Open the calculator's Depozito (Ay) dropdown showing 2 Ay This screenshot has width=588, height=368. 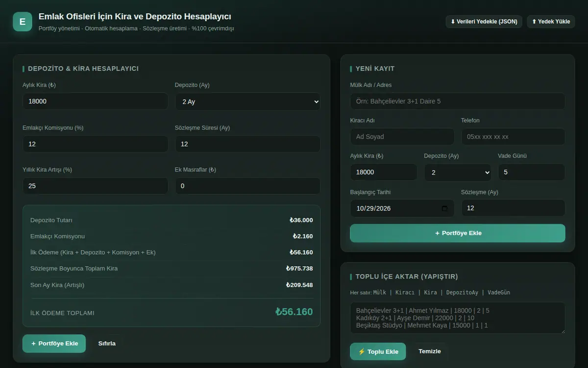coord(247,102)
